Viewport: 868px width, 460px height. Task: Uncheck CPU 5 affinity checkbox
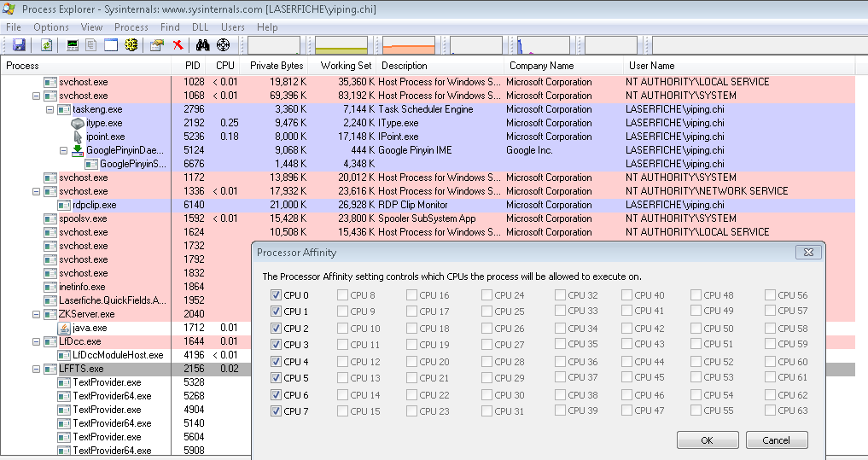pos(277,377)
